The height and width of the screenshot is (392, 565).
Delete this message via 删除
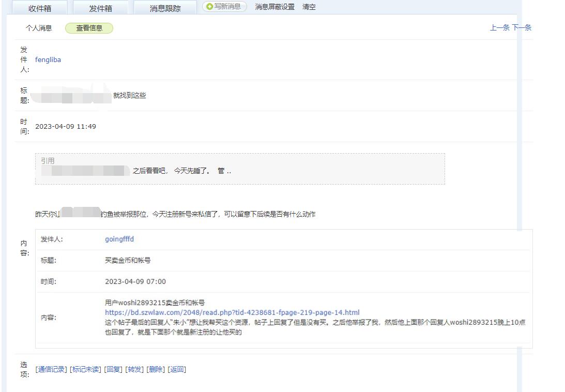pos(156,369)
